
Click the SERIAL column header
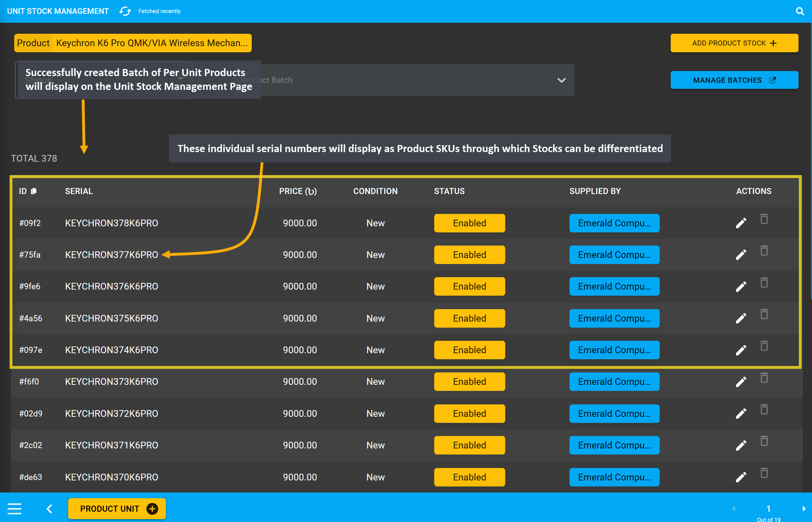click(79, 191)
